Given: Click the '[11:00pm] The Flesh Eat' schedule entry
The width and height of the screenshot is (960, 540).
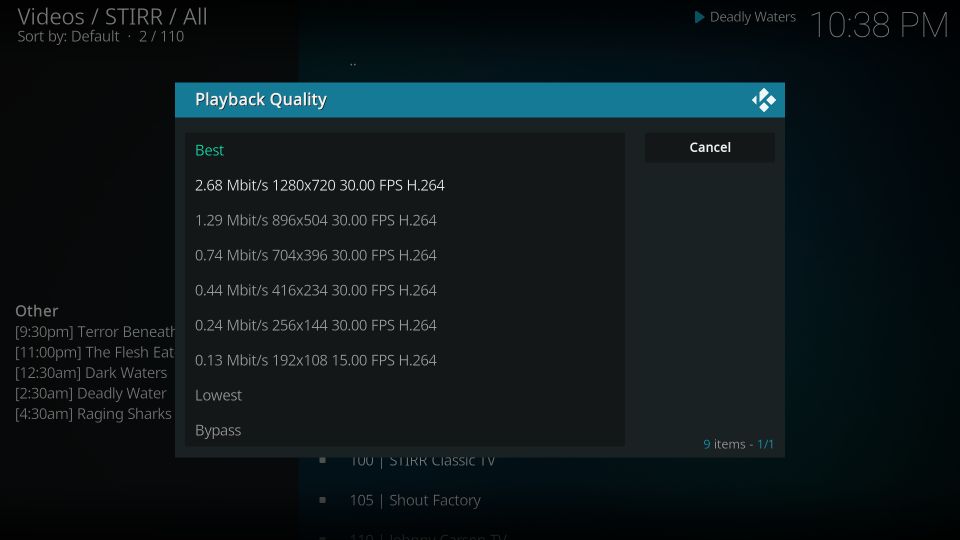Looking at the screenshot, I should coord(95,352).
